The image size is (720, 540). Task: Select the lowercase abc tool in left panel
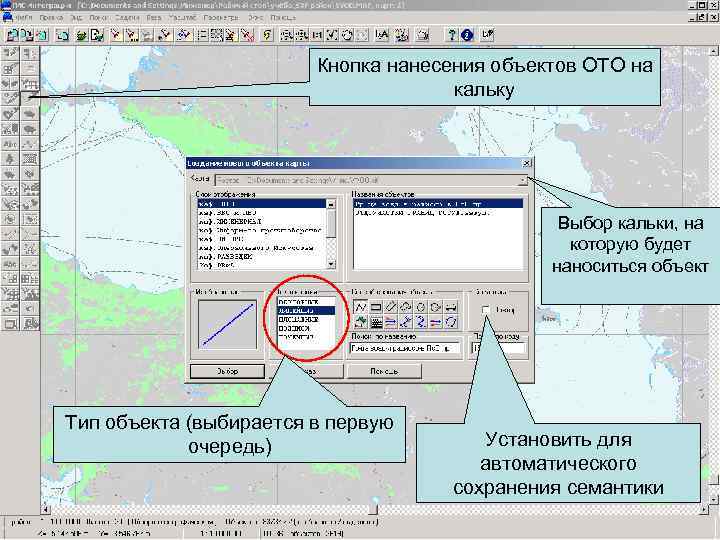10,264
